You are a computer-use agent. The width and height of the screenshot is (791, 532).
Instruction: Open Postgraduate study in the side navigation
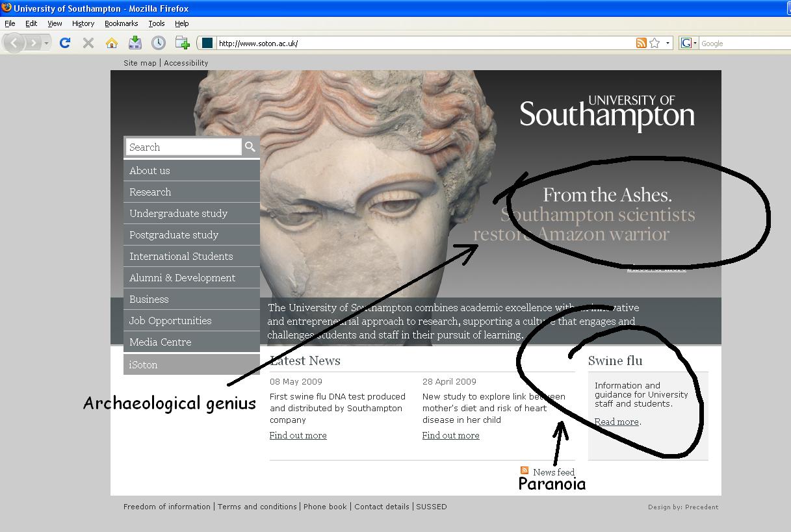(x=192, y=234)
